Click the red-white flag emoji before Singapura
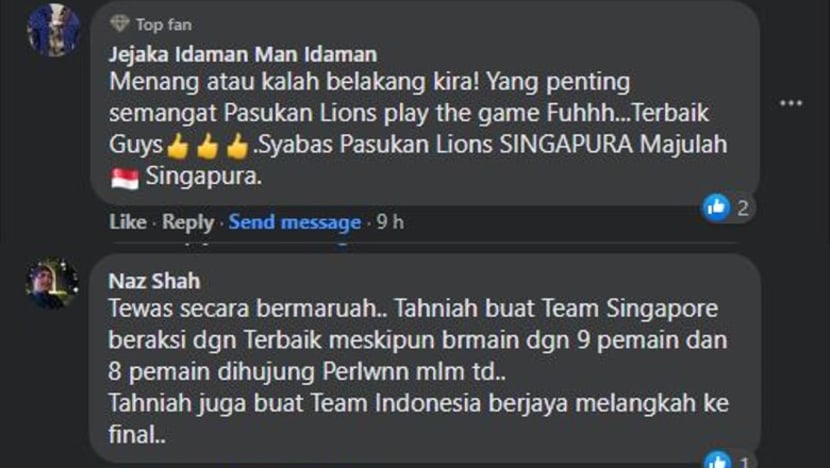This screenshot has width=830, height=468. pyautogui.click(x=125, y=178)
